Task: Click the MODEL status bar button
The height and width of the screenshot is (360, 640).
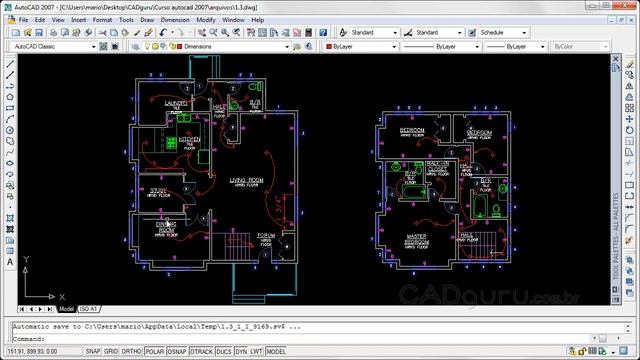Action: tap(276, 351)
